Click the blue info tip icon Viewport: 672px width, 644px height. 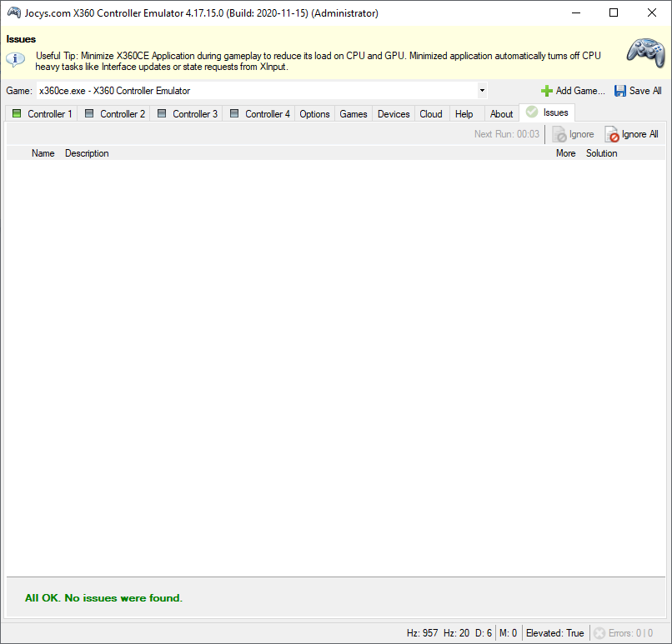[16, 59]
